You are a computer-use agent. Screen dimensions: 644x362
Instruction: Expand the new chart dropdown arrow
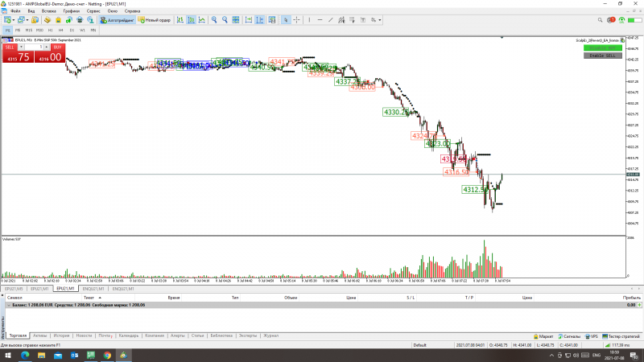[x=14, y=19]
